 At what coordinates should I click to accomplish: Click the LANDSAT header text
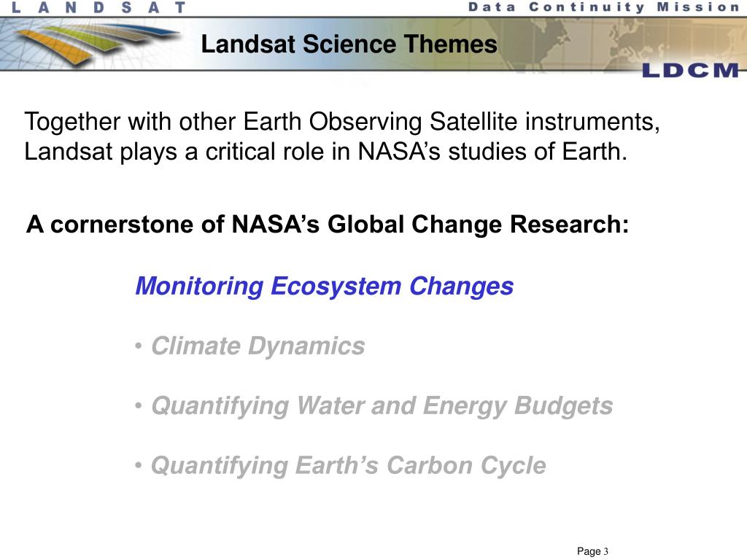point(98,7)
